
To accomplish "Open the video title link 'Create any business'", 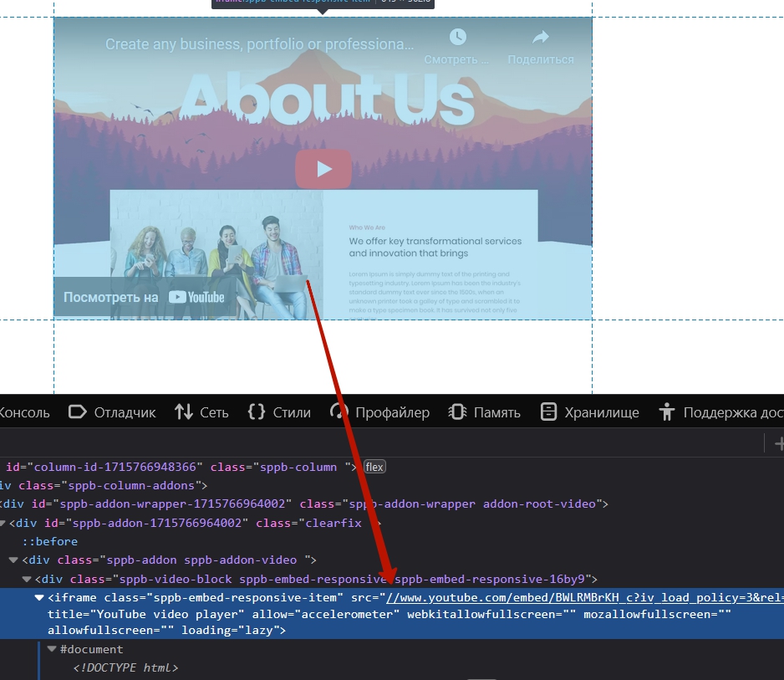I will 259,44.
